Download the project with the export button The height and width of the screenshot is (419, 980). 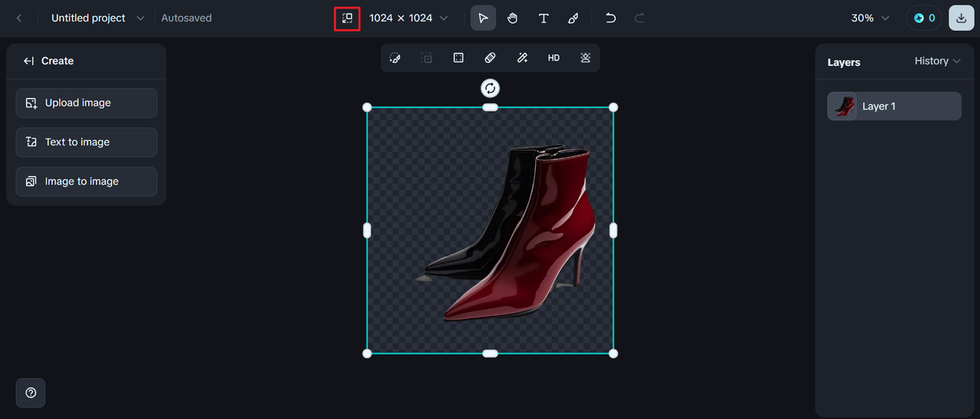click(962, 18)
